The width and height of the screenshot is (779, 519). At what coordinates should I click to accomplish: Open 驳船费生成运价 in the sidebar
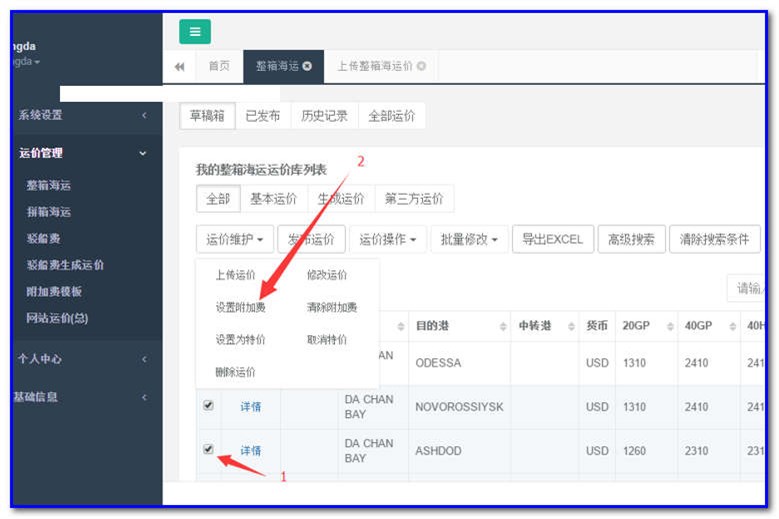click(65, 265)
